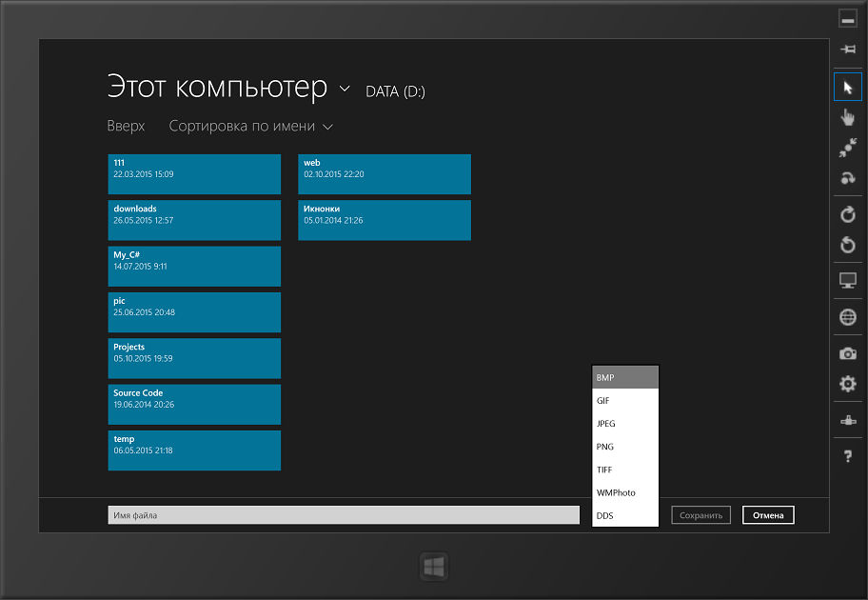Select pinch/zoom touch mode
This screenshot has height=600, width=868.
(x=847, y=148)
